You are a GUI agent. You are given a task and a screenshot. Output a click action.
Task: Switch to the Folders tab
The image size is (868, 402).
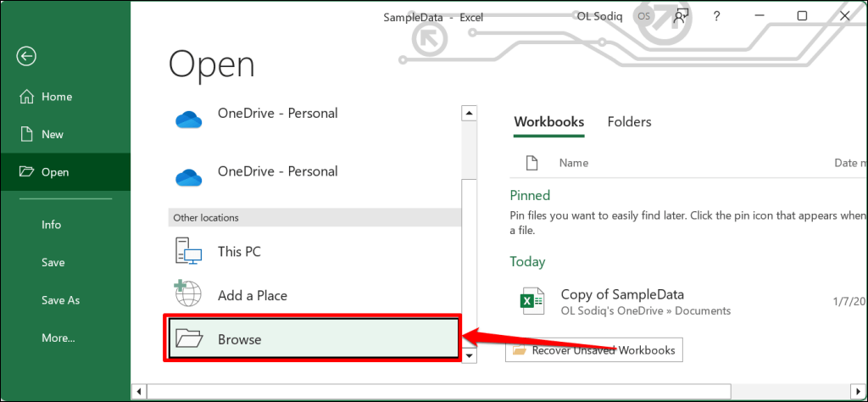(629, 122)
